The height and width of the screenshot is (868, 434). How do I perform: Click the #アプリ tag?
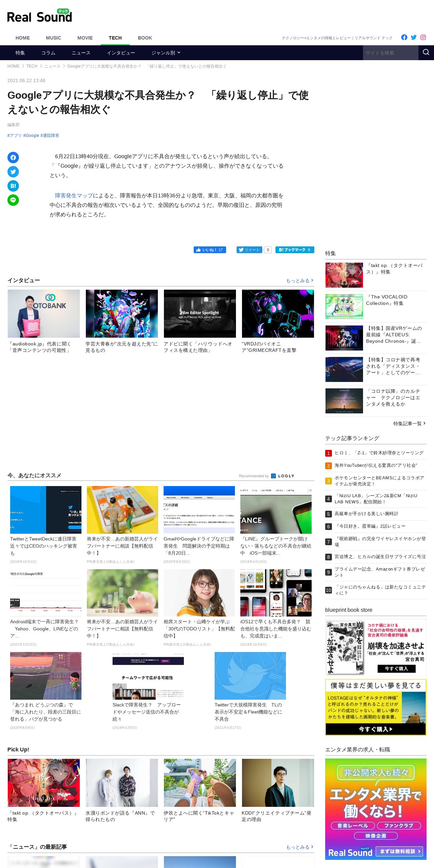tap(15, 136)
